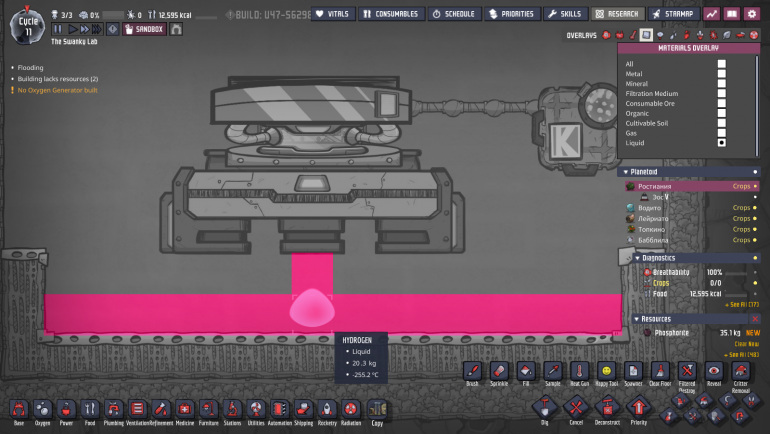This screenshot has width=770, height=434.
Task: Click No Oxygen Generator built warning
Action: [x=57, y=90]
